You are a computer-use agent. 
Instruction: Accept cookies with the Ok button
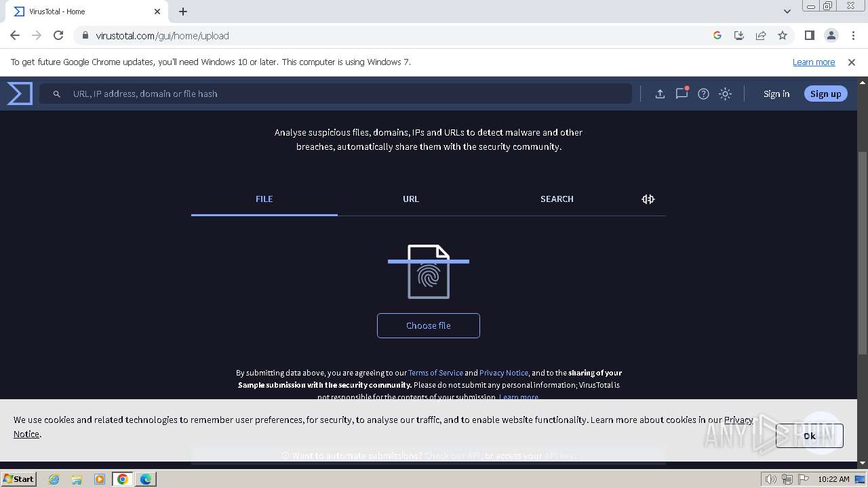pos(810,436)
